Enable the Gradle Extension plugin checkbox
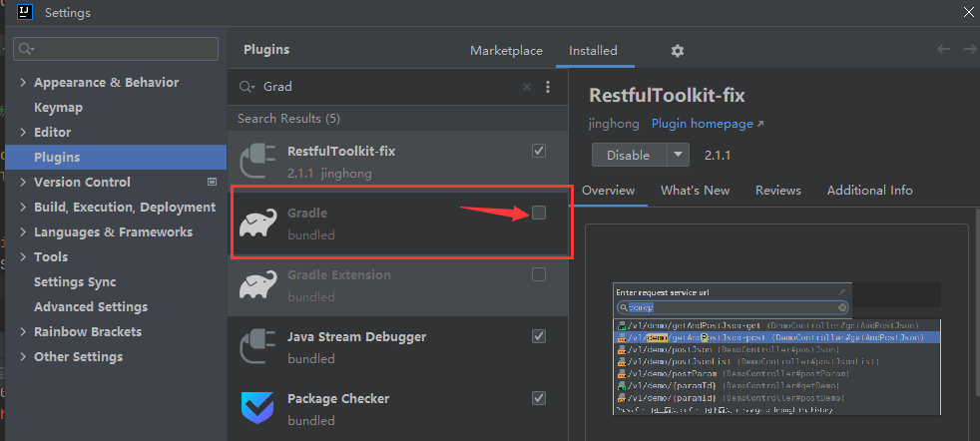This screenshot has height=441, width=980. (x=539, y=274)
